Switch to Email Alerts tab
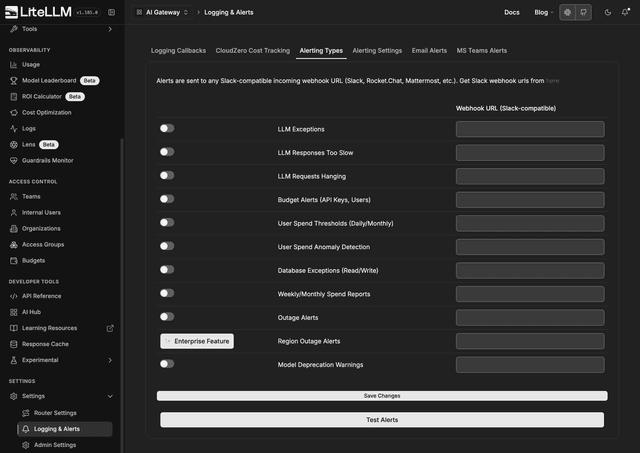 [x=429, y=51]
